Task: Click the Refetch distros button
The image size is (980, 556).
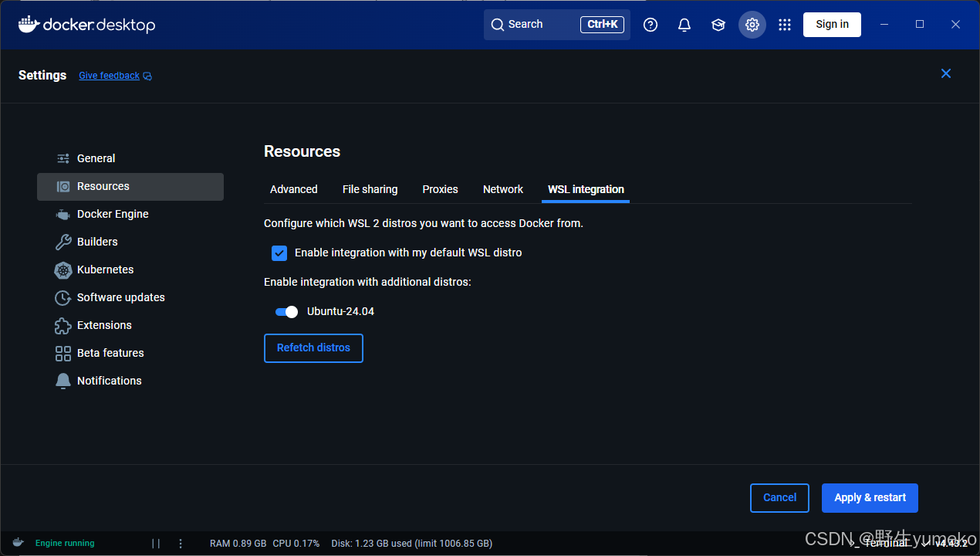Action: [313, 348]
